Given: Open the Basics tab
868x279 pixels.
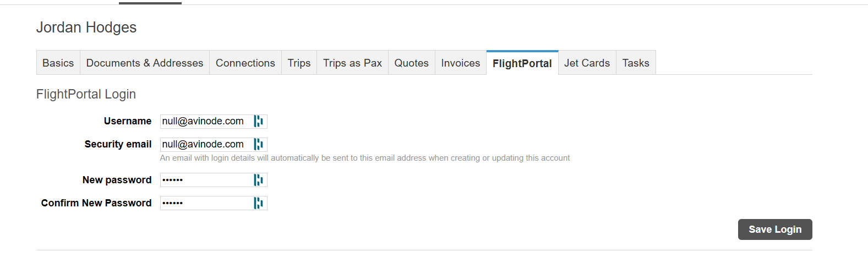Looking at the screenshot, I should tap(58, 63).
